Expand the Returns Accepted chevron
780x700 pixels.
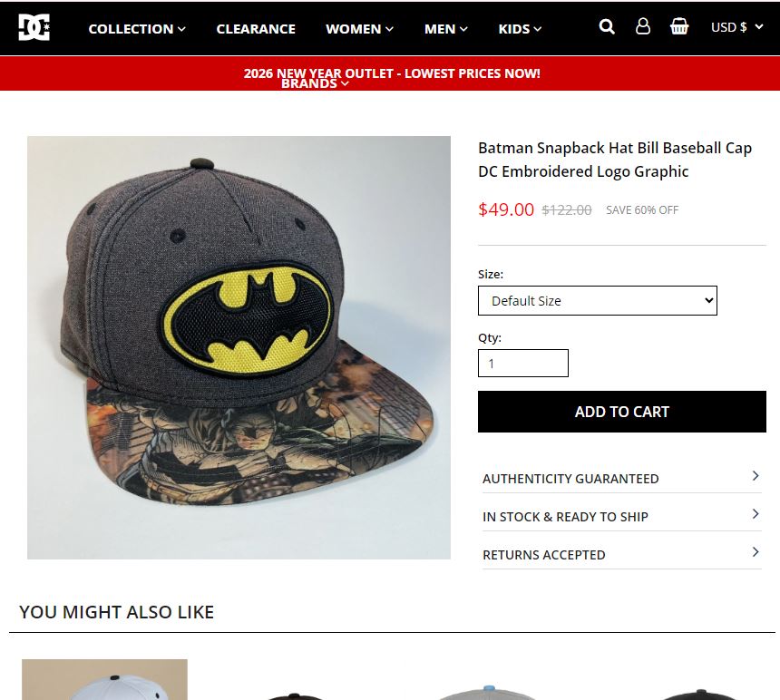pyautogui.click(x=755, y=551)
